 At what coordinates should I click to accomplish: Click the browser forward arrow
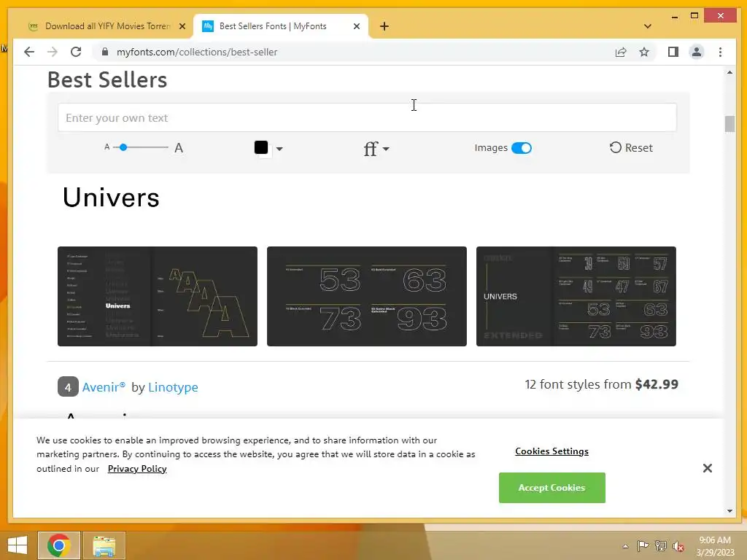point(53,52)
